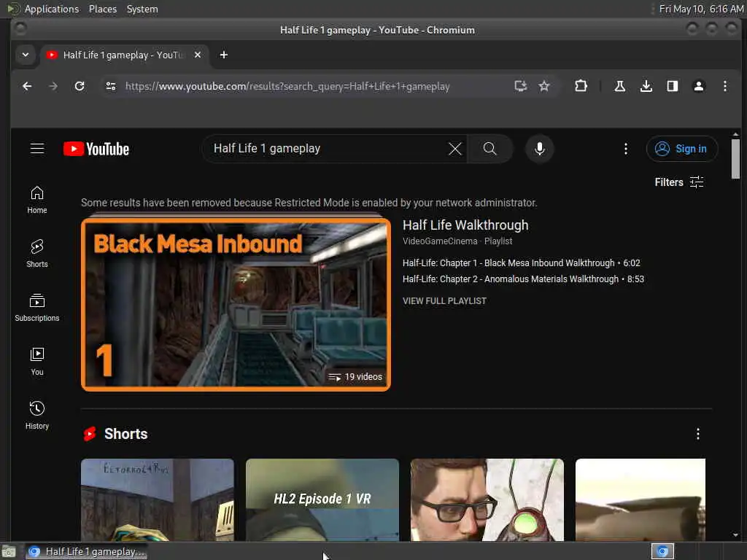Open YouTube settings three-dot menu
The width and height of the screenshot is (747, 560).
[625, 149]
